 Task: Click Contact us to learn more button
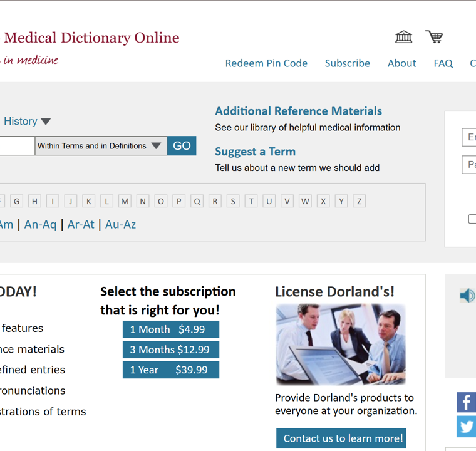[x=341, y=438]
